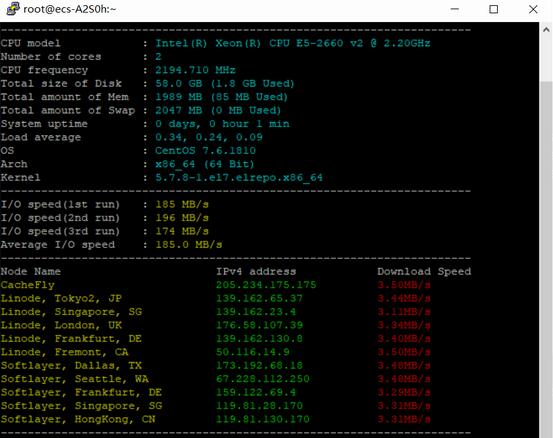Click IP address 139.162.130.8
The height and width of the screenshot is (438, 553).
point(259,339)
